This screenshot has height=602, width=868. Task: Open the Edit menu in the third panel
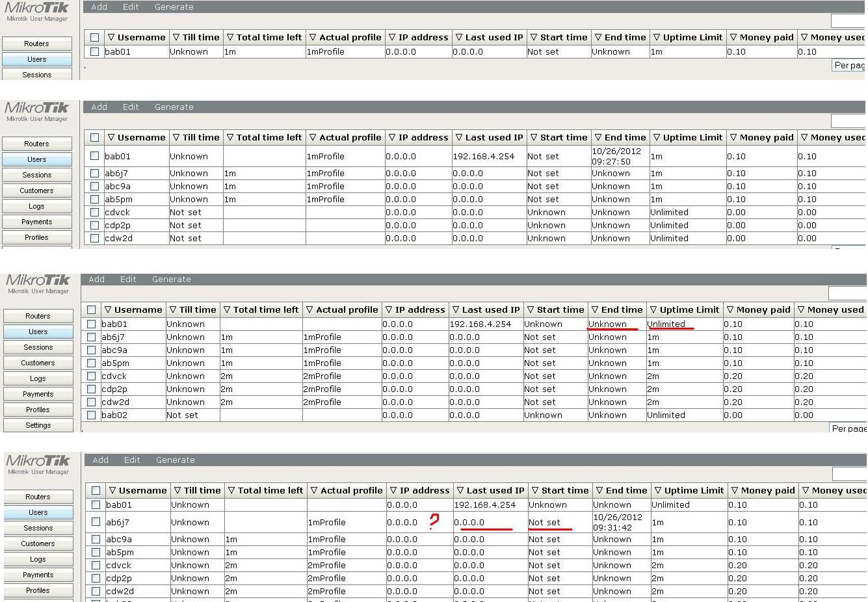pyautogui.click(x=128, y=279)
